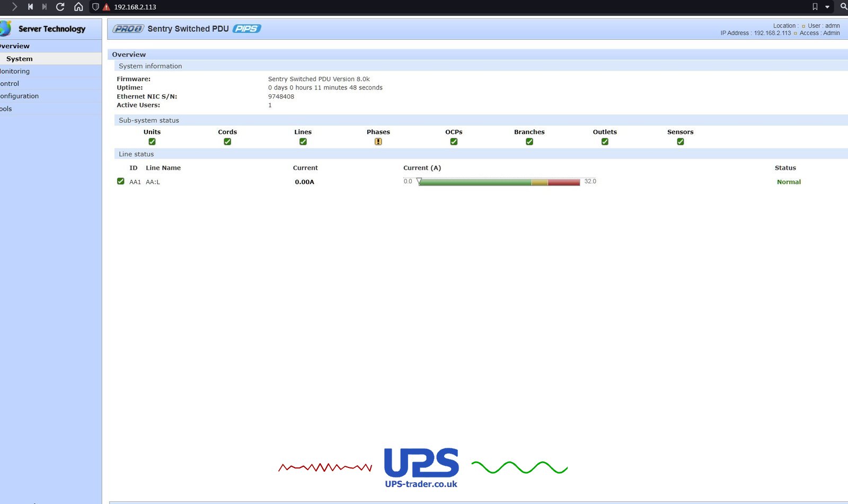Click the Outlets sub-system label
The image size is (848, 504).
tap(605, 132)
